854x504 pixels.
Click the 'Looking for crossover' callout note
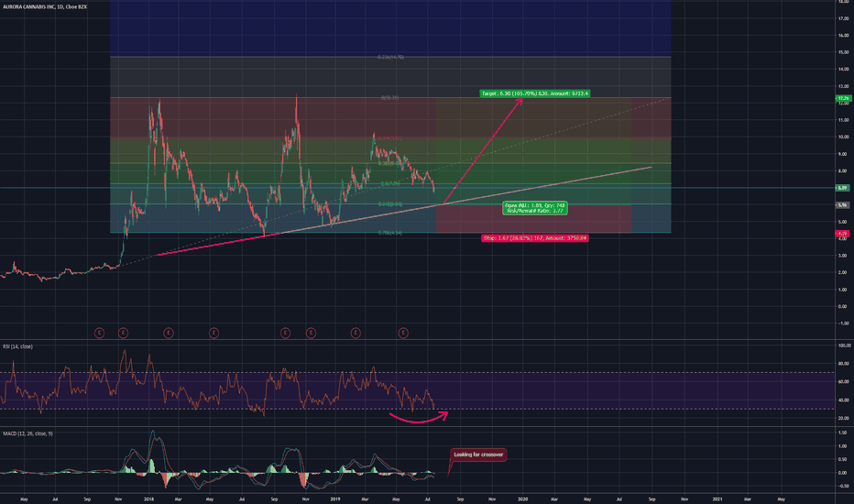tap(478, 455)
